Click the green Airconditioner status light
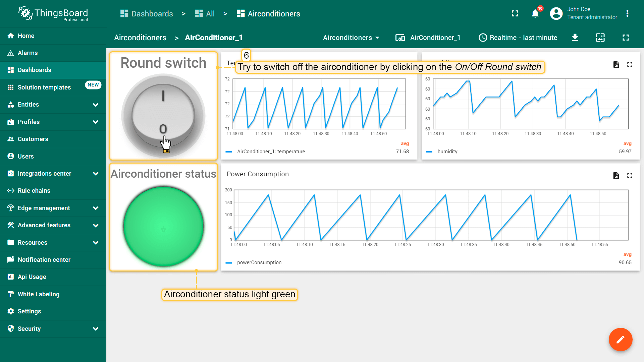The height and width of the screenshot is (362, 644). (163, 227)
